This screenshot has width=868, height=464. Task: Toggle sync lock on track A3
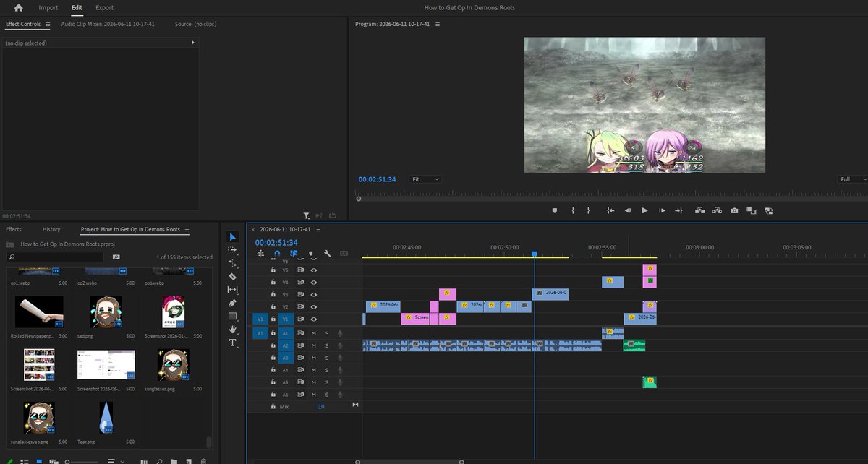(300, 358)
